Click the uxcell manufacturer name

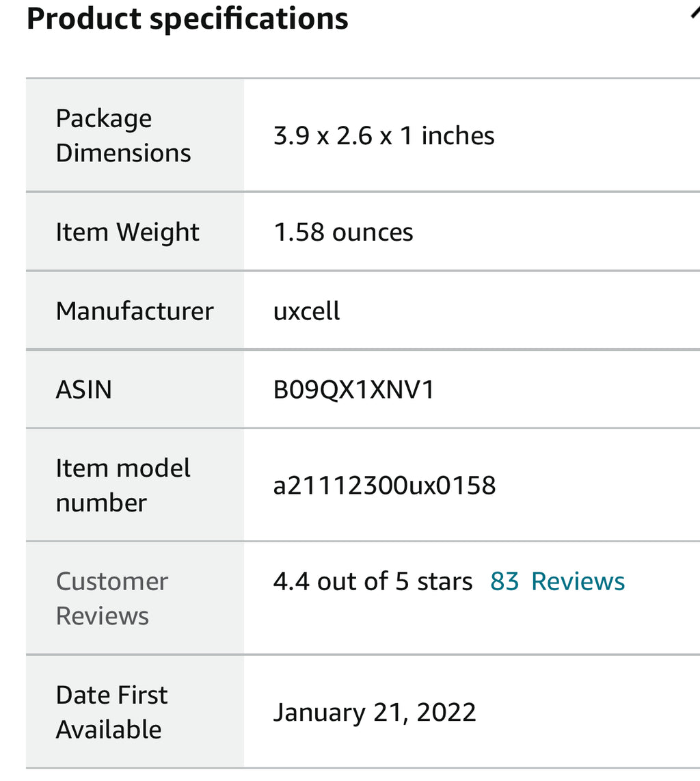coord(306,311)
